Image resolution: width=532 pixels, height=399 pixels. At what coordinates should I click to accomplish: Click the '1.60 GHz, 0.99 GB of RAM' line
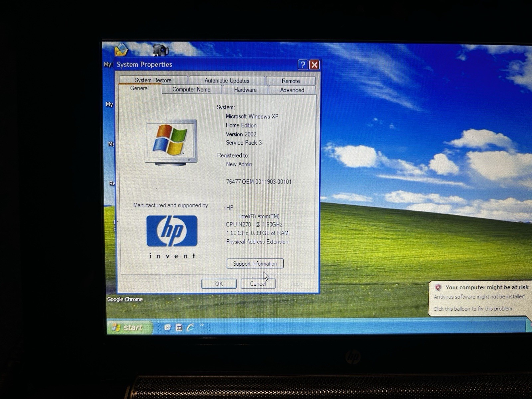tap(257, 233)
